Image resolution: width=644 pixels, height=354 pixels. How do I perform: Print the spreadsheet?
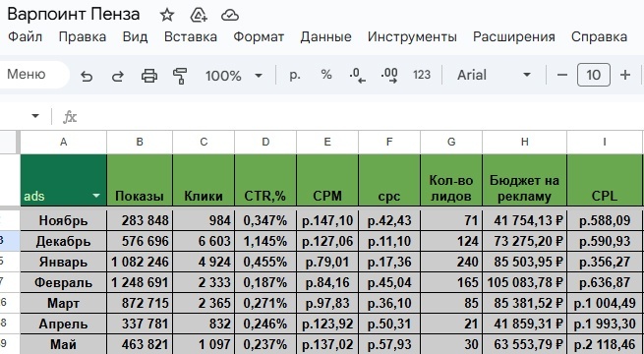click(149, 76)
